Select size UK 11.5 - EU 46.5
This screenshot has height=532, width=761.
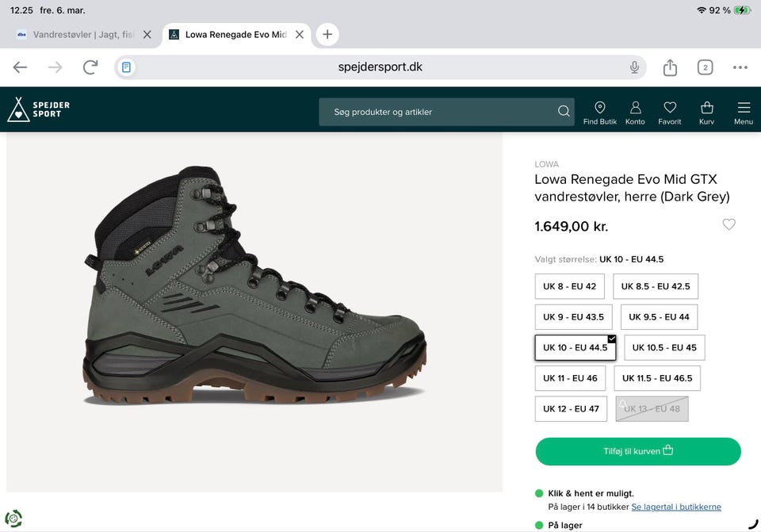(x=657, y=378)
